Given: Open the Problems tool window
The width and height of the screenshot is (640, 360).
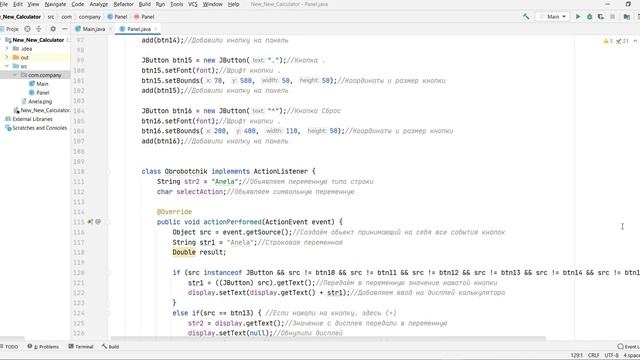Looking at the screenshot, I should click(x=43, y=347).
